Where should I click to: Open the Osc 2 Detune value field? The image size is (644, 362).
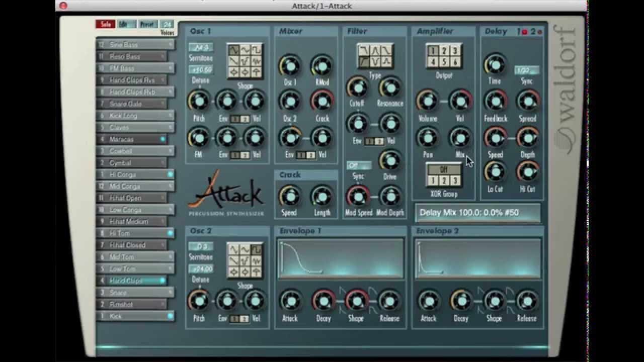[x=201, y=269]
